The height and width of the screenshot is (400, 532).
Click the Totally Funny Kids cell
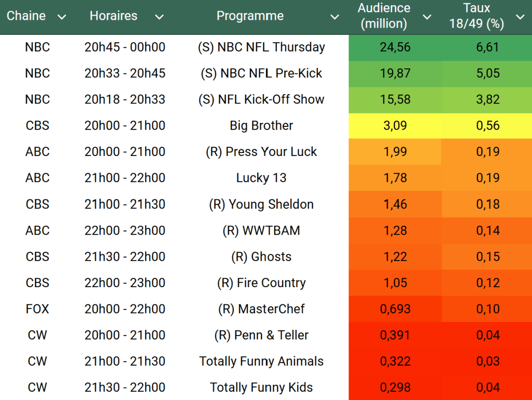[x=261, y=388]
